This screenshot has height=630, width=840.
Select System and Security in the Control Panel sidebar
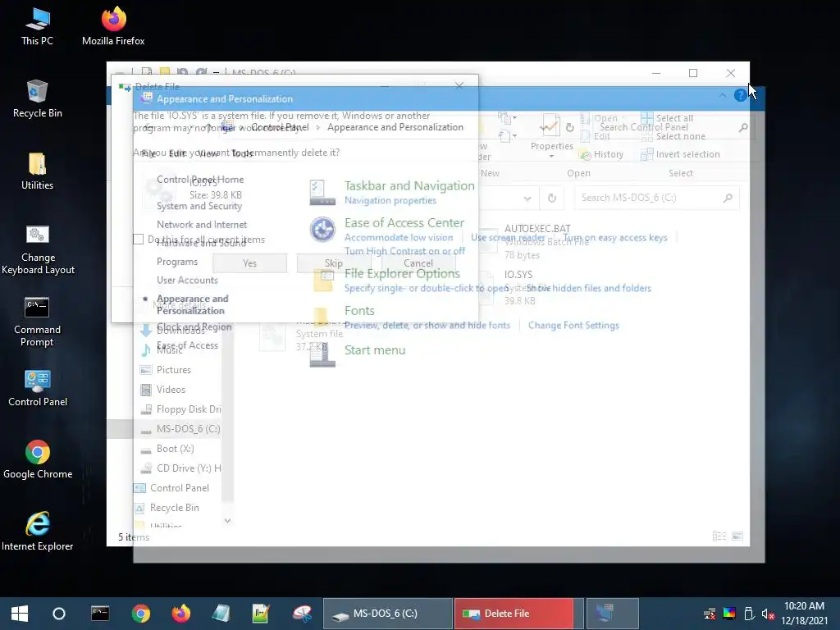199,206
